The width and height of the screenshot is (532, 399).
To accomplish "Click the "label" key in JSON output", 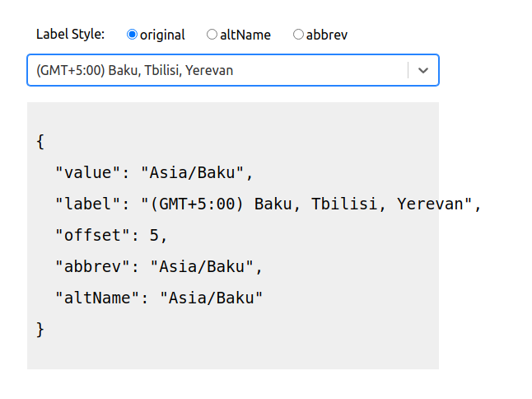I will tap(88, 204).
